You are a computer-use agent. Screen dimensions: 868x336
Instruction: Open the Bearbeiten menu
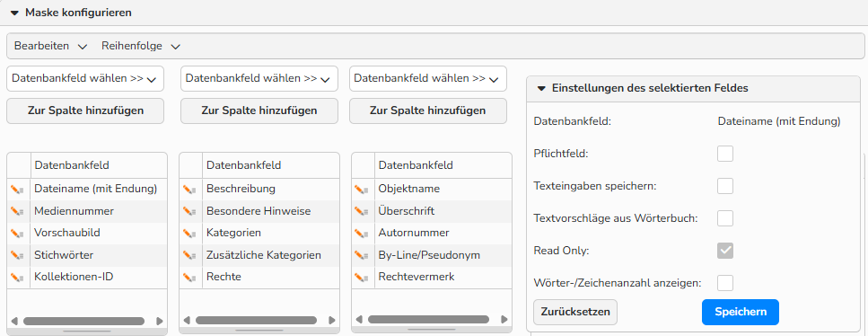click(50, 46)
